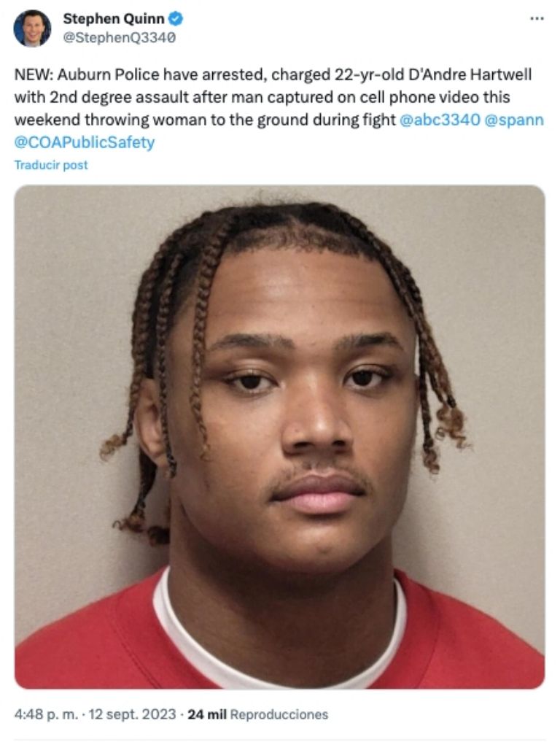Viewport: 560px width, 742px height.
Task: Click the Stephen Quinn display name
Action: 114,19
